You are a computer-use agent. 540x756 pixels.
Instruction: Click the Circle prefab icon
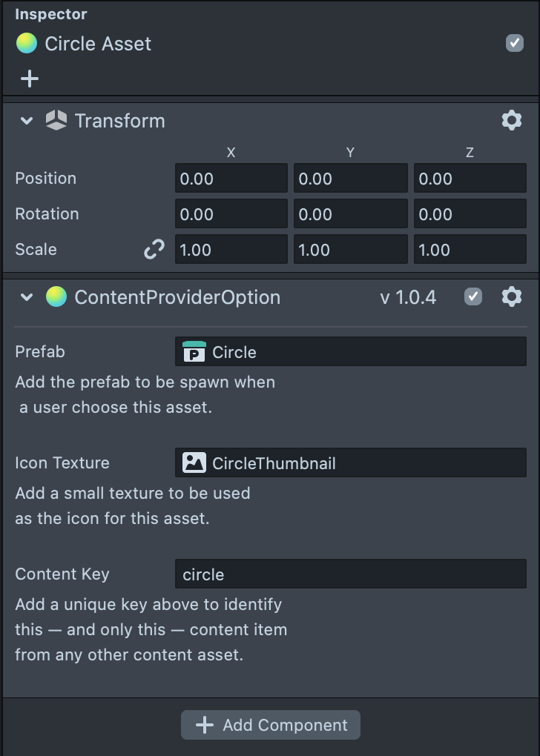(x=194, y=352)
